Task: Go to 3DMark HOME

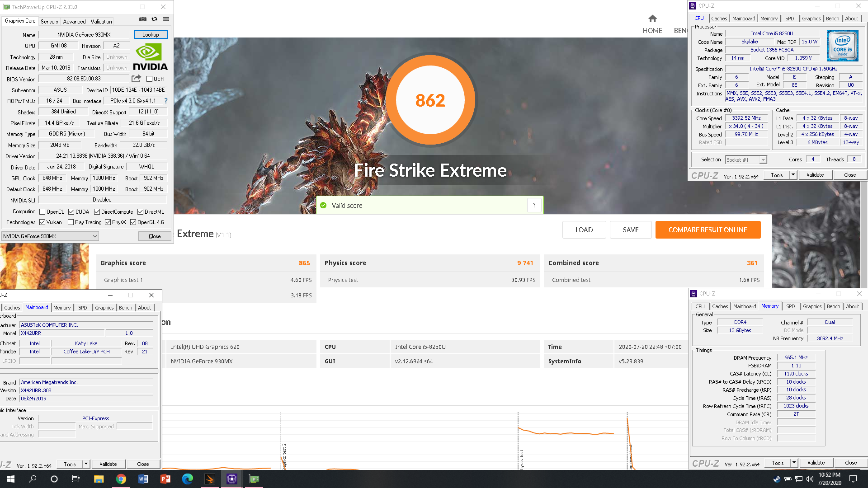Action: tap(652, 24)
